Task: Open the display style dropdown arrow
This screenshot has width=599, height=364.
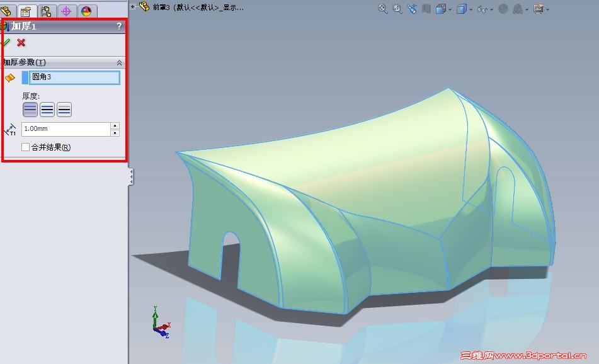Action: [471, 9]
